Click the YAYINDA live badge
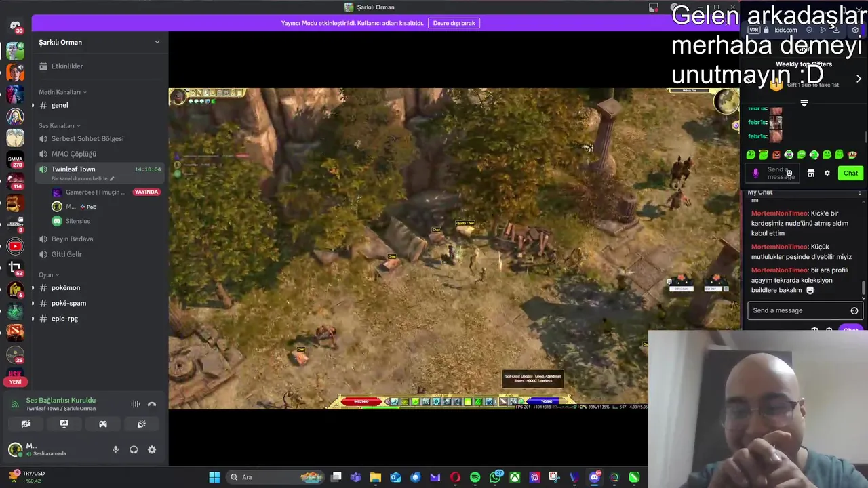868x488 pixels. (x=146, y=192)
